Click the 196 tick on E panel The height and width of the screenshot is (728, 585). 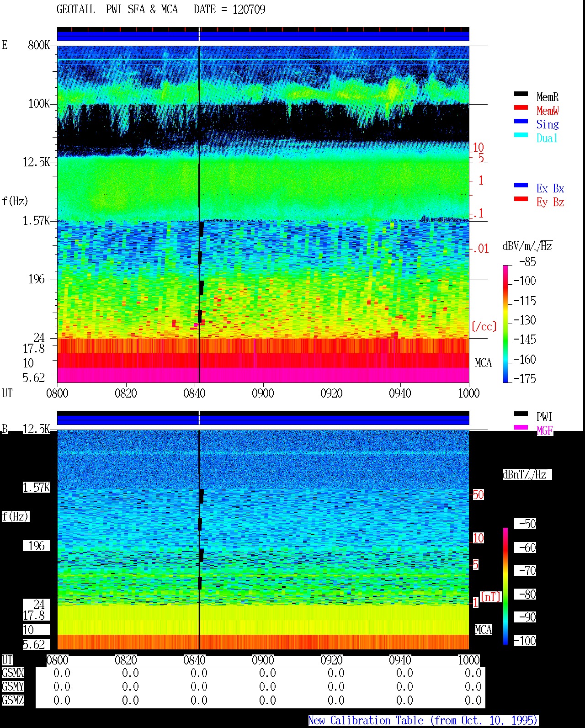pyautogui.click(x=37, y=279)
